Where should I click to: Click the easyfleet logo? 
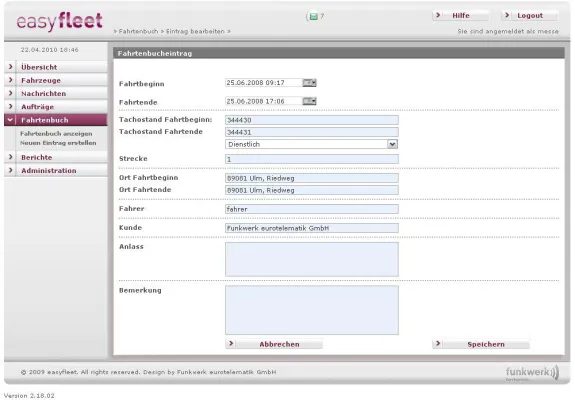[59, 21]
